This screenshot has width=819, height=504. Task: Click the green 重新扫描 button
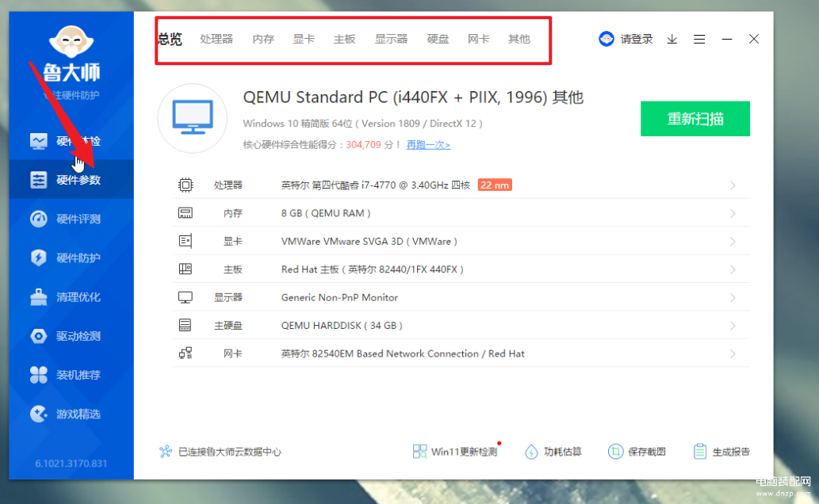tap(695, 119)
